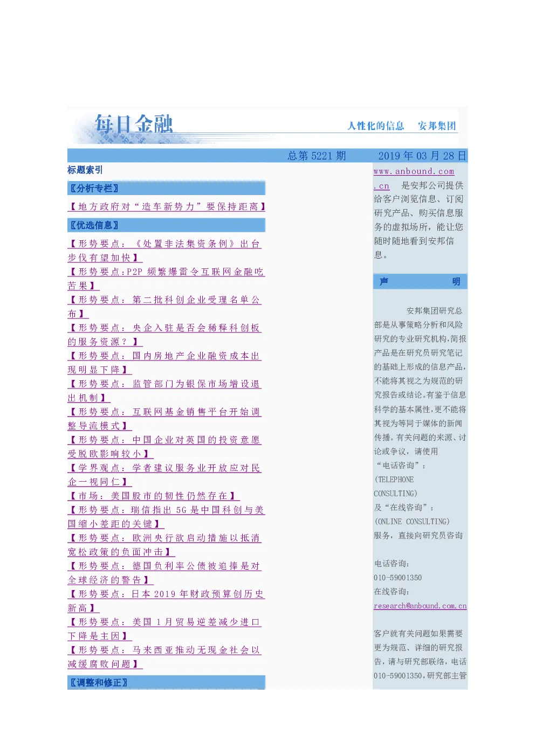535x756 pixels.
Task: Open article 地方政府对“造车新势力”要保持距离
Action: click(x=167, y=207)
